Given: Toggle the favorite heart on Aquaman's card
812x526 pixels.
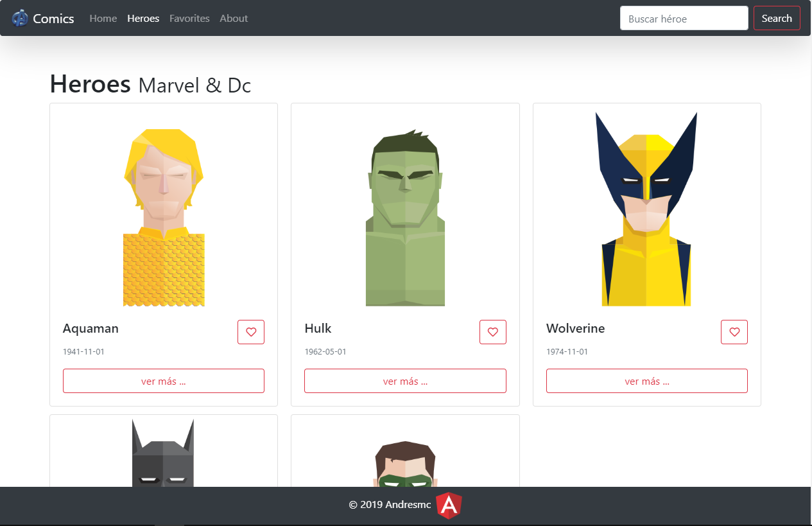Looking at the screenshot, I should (250, 332).
